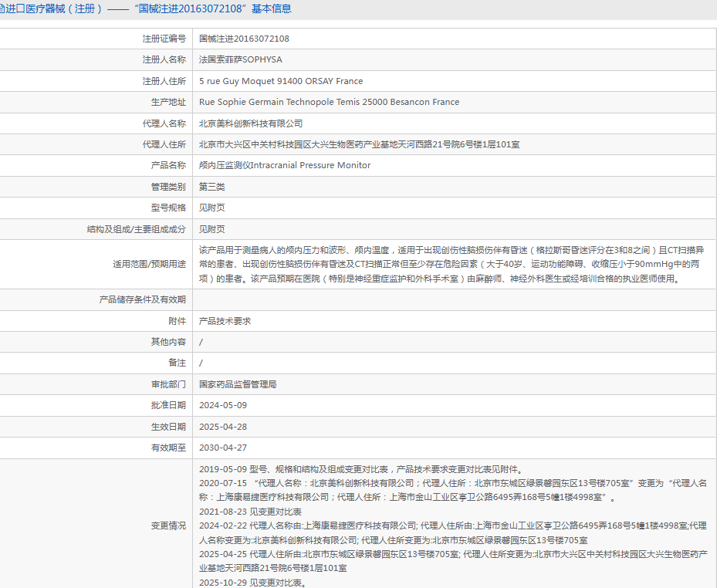Viewport: 717px width, 588px height.
Task: Select registrant name 法国索菲萨SOPHYSA
Action: [x=241, y=60]
